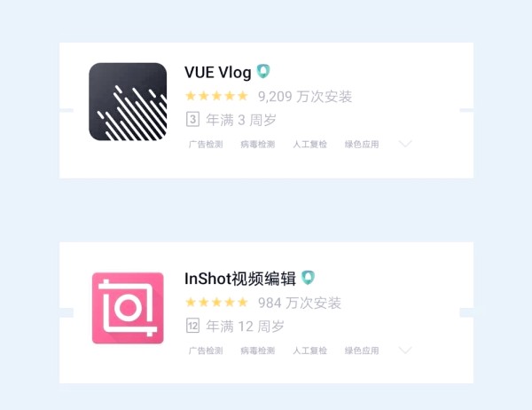Open the VUE Vlog app icon
The width and height of the screenshot is (532, 410).
128,101
